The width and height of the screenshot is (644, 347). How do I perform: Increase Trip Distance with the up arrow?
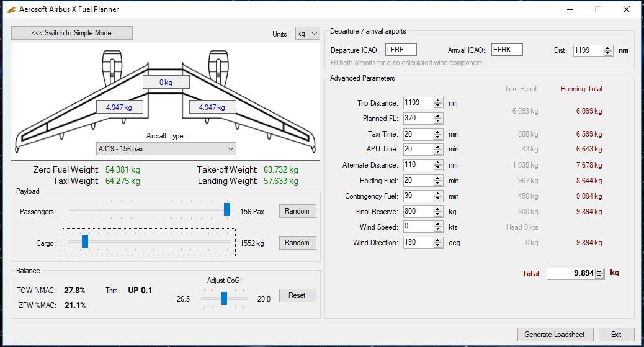tap(438, 101)
